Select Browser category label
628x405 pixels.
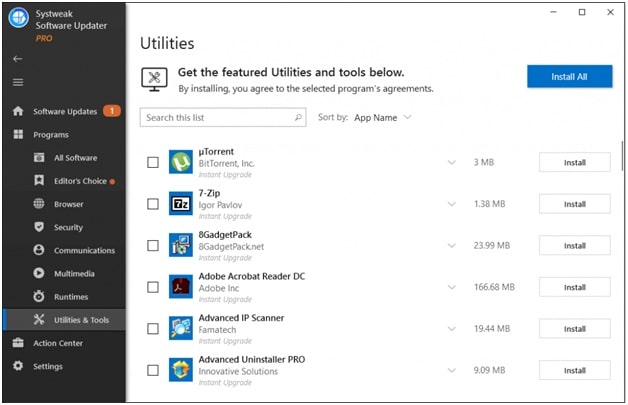point(69,204)
